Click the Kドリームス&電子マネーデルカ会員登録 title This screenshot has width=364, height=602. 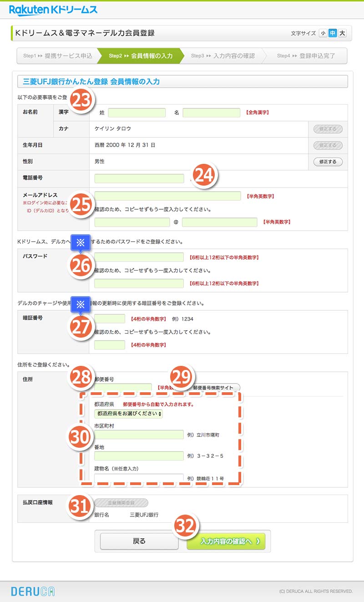pos(85,33)
